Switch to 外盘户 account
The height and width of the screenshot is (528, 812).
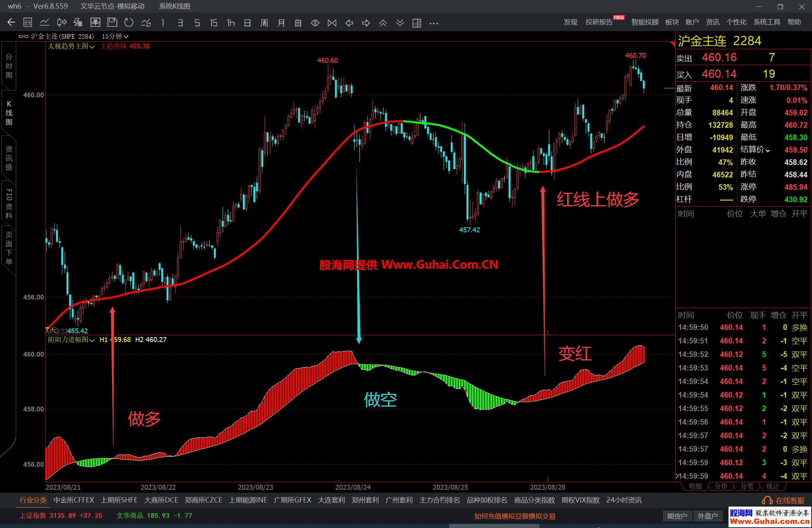click(x=707, y=516)
